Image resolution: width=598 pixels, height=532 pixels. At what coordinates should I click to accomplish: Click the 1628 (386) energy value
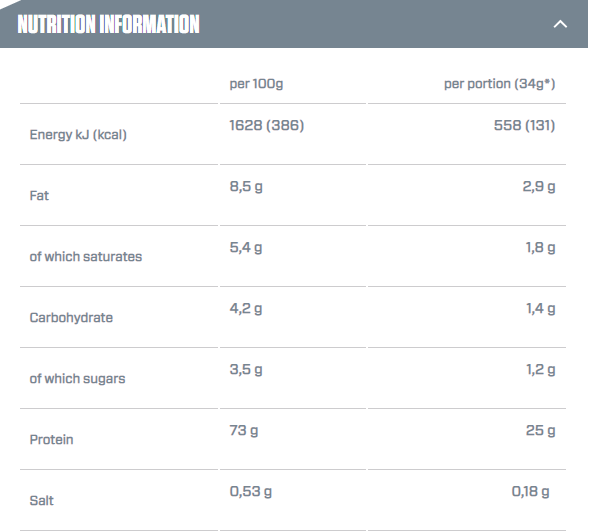coord(267,125)
